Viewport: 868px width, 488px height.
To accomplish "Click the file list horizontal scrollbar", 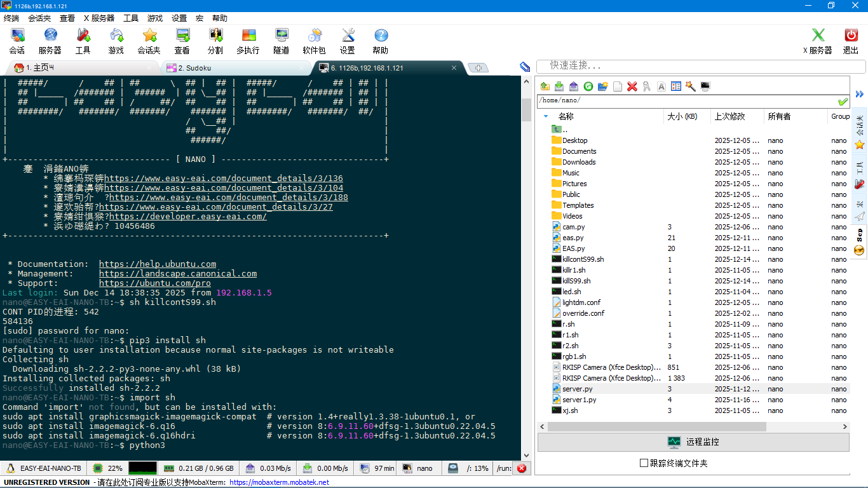I will point(656,427).
